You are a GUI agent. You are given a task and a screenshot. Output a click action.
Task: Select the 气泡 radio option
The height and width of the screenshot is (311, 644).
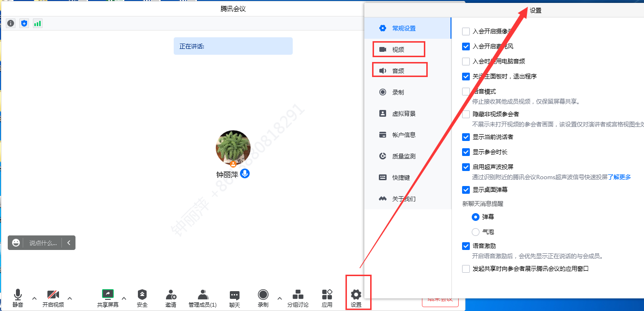[476, 232]
